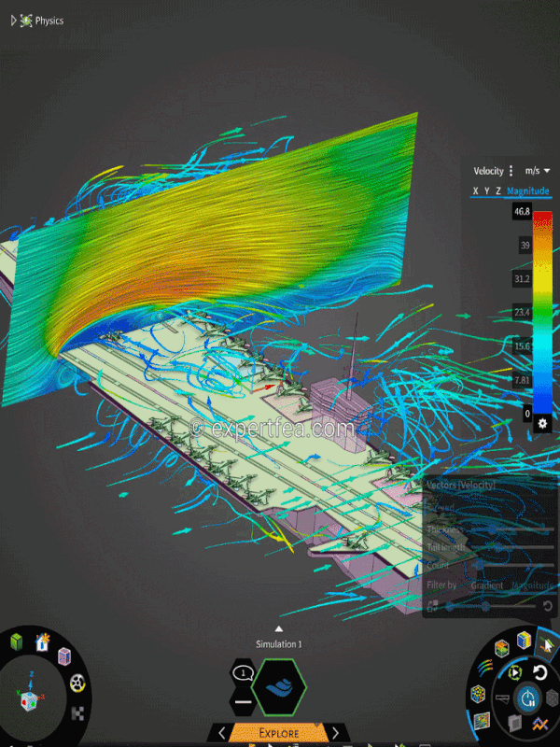Select the streamlines result icon
The height and width of the screenshot is (747, 560).
[483, 668]
